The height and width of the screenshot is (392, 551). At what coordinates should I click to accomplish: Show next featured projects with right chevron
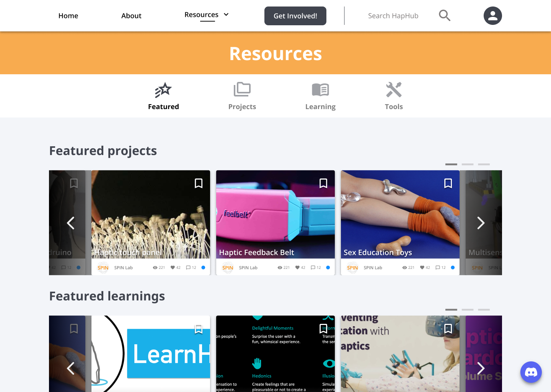point(481,223)
